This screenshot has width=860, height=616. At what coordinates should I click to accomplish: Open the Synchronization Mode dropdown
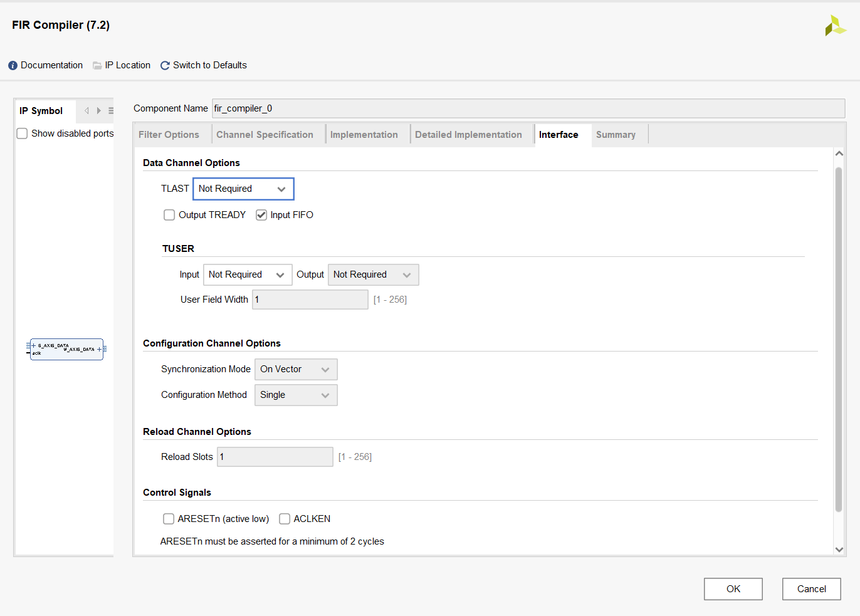pos(296,369)
